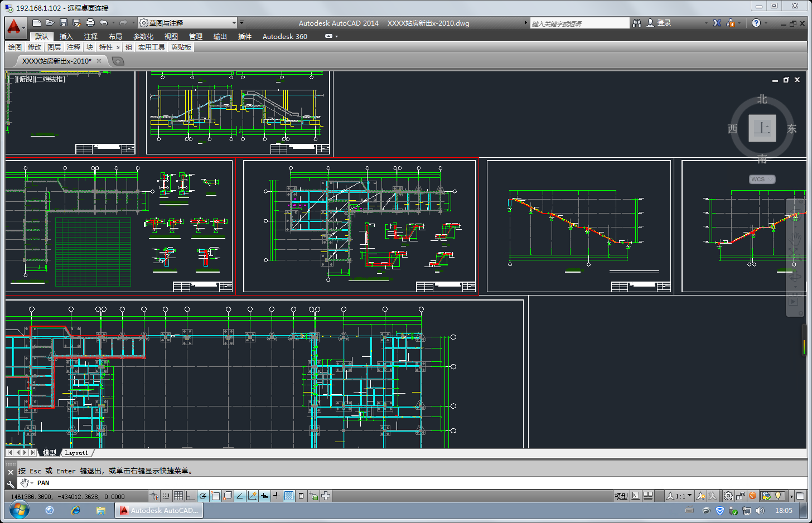Viewport: 812px width, 523px height.
Task: Toggle Clean Screen icon at status bar end
Action: pyautogui.click(x=800, y=496)
